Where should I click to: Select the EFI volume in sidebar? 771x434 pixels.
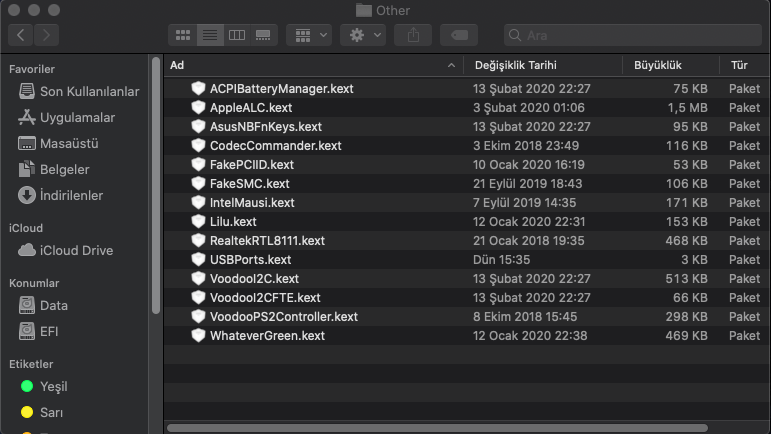[51, 331]
